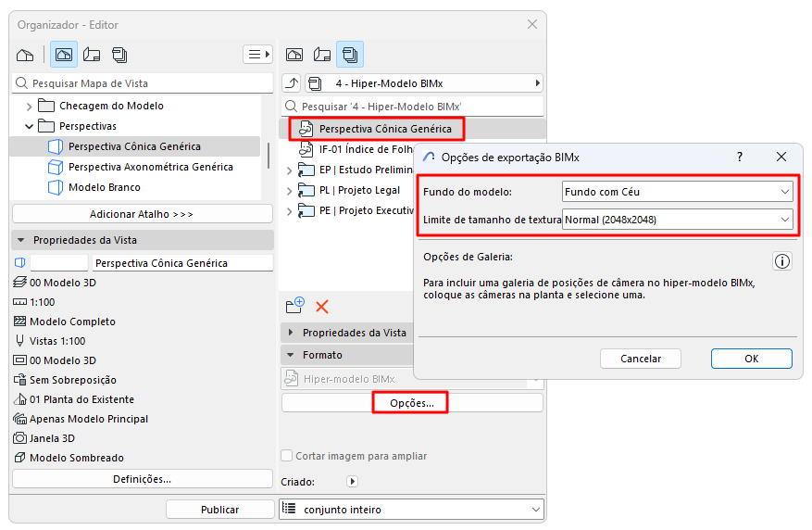
Task: Click the Perspectiva Cônica Genérica name field
Action: [182, 262]
